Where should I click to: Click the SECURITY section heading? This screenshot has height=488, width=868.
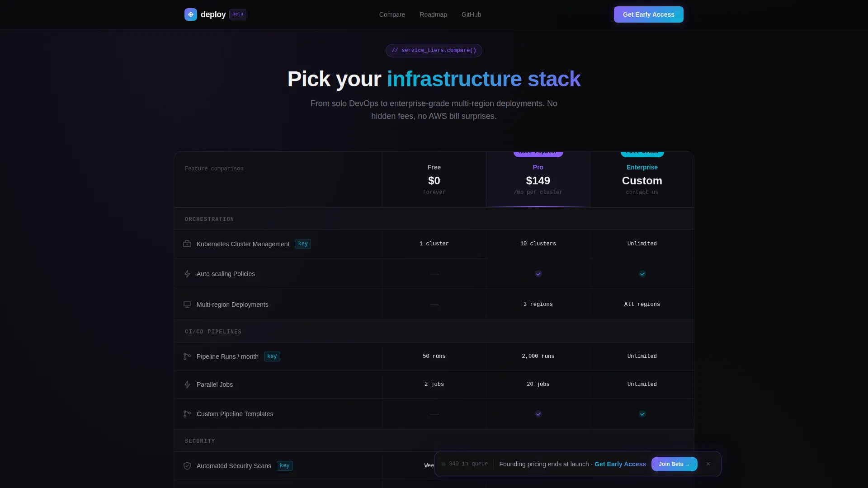pos(200,441)
